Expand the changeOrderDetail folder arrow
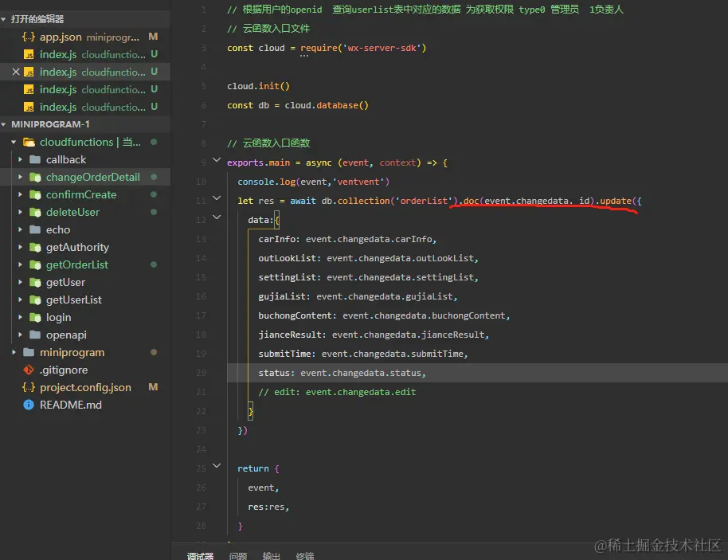The image size is (728, 560). (x=21, y=177)
